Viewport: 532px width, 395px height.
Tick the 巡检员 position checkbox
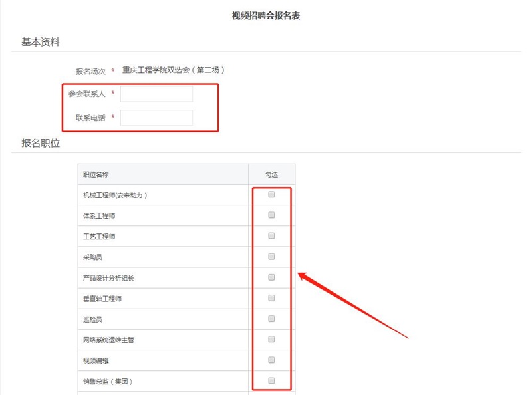pyautogui.click(x=271, y=319)
